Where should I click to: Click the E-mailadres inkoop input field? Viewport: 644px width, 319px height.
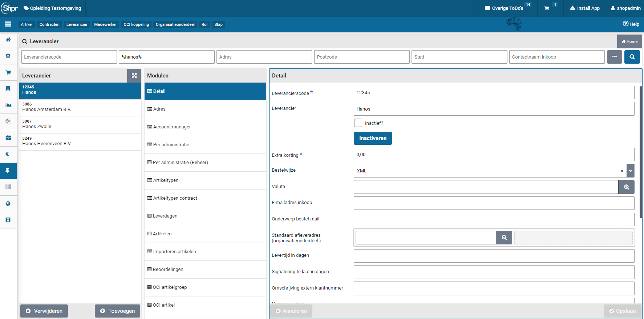coord(494,203)
